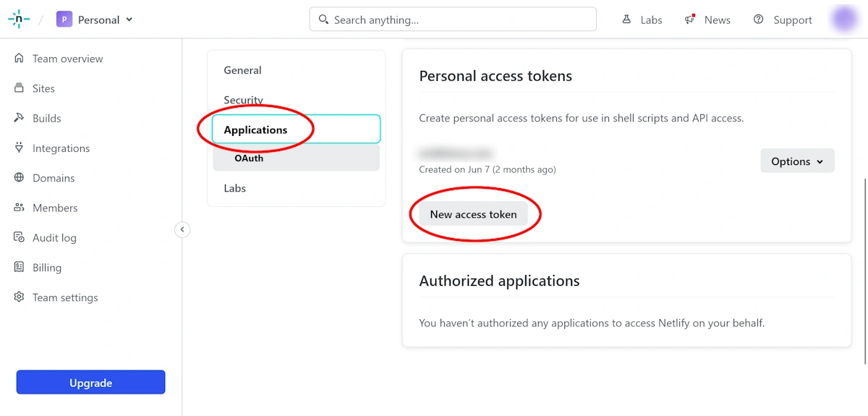Open the Personal team switcher dropdown

95,20
